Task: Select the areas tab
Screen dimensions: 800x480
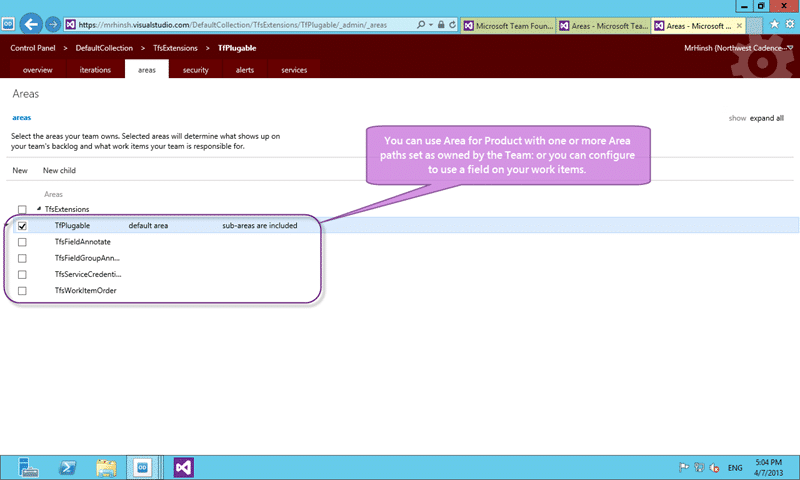Action: click(x=147, y=70)
